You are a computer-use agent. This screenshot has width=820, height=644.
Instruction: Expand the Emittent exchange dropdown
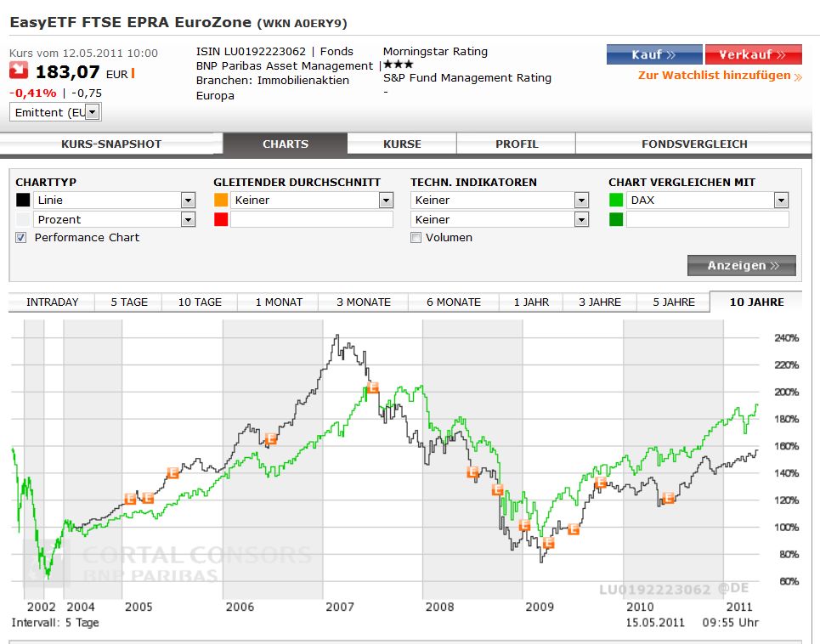coord(55,112)
